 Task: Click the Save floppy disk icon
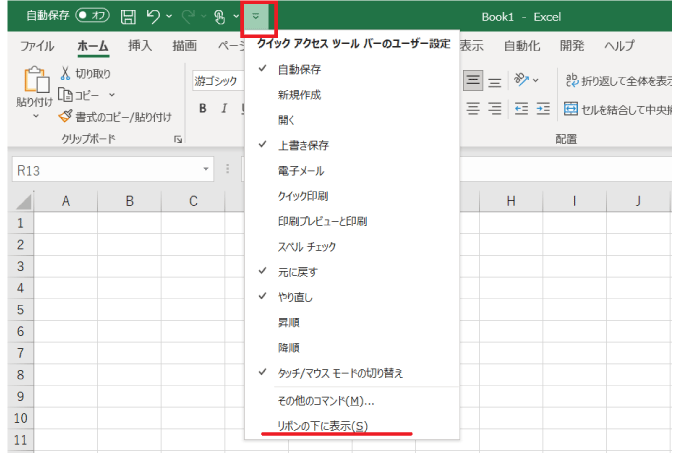pos(128,17)
